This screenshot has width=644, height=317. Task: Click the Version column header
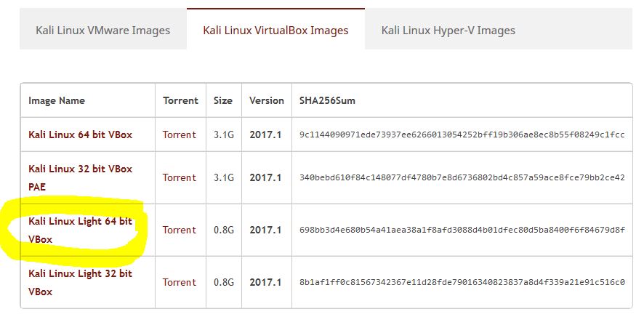pos(267,100)
